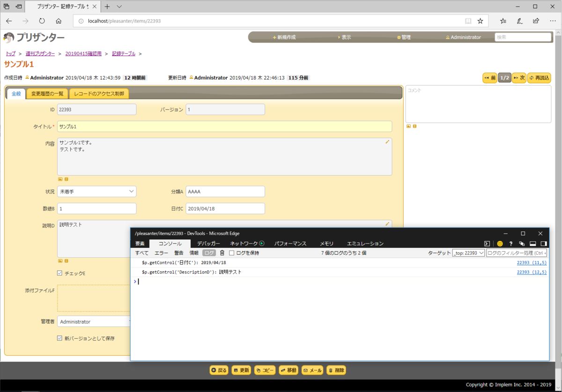The image size is (562, 392).
Task: Open DevTools 要素 tab
Action: click(x=140, y=244)
